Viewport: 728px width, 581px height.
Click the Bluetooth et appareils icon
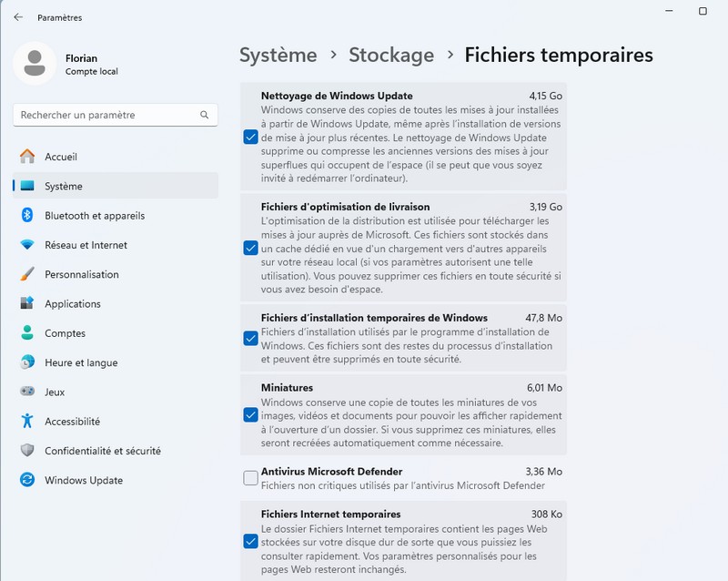tap(27, 216)
